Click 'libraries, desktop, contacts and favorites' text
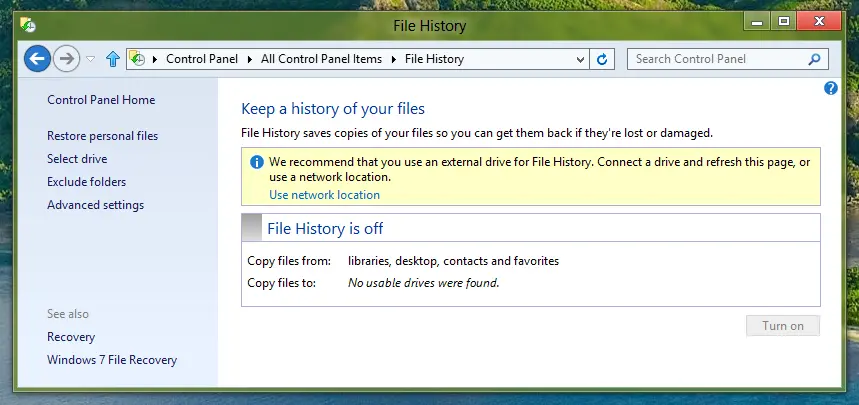859x405 pixels. coord(454,261)
